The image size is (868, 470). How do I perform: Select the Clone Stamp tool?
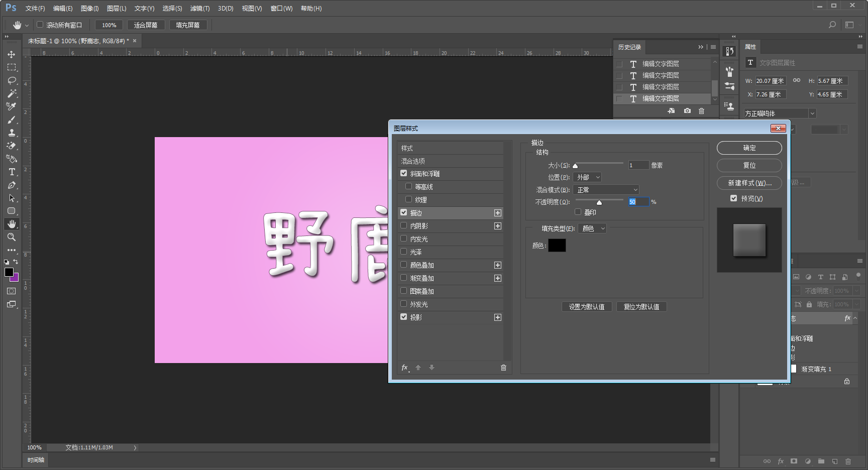[12, 133]
